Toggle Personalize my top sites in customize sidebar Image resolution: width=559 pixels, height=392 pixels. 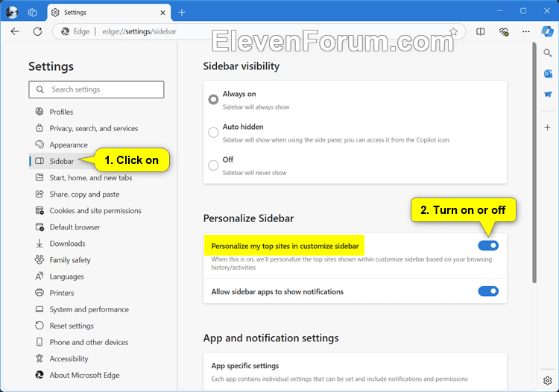tap(488, 245)
